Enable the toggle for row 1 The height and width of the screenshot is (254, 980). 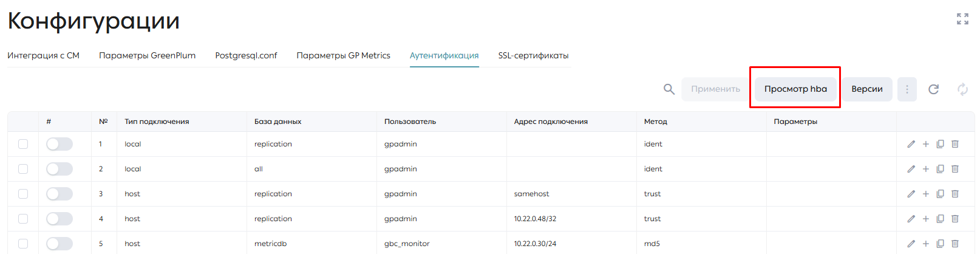tap(60, 144)
